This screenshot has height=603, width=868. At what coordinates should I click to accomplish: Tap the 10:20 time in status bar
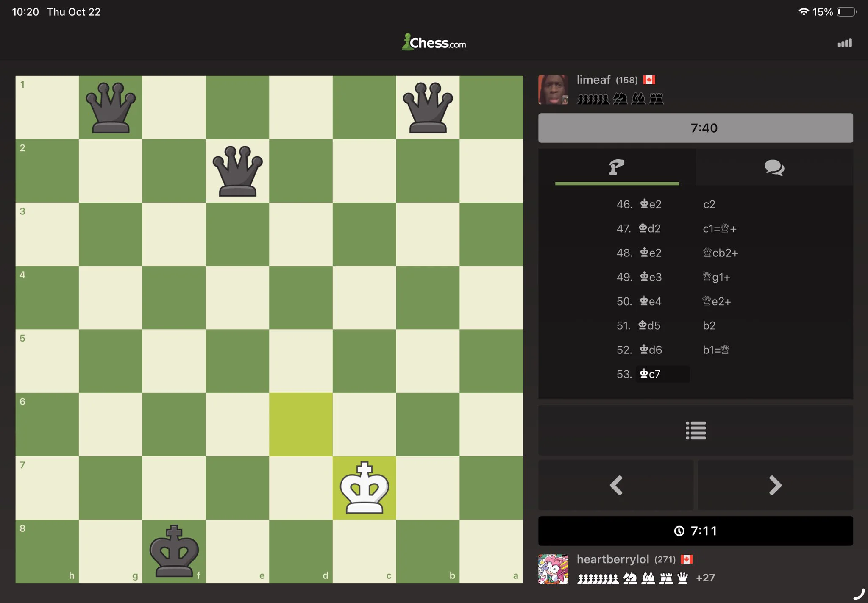click(25, 12)
